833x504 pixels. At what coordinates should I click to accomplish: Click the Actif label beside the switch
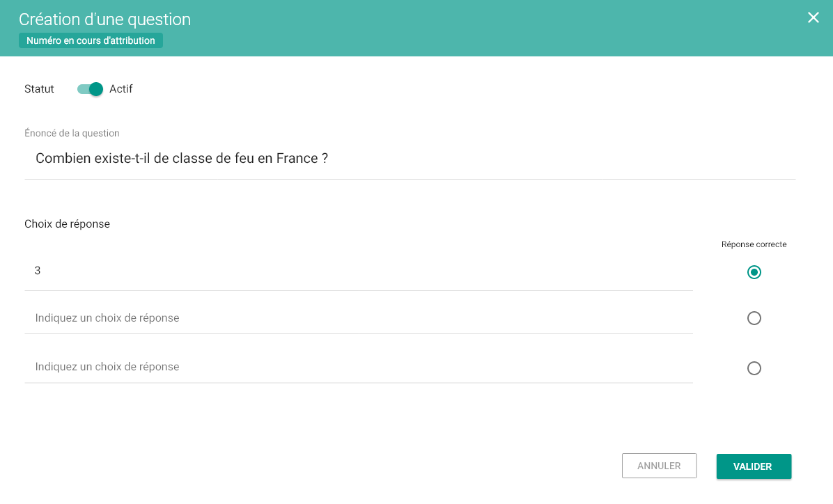click(x=120, y=88)
